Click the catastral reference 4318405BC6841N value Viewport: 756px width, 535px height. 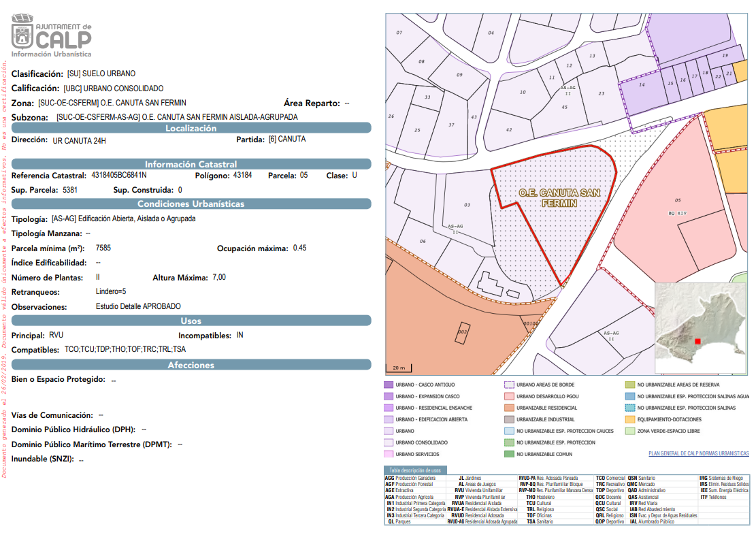(x=119, y=176)
